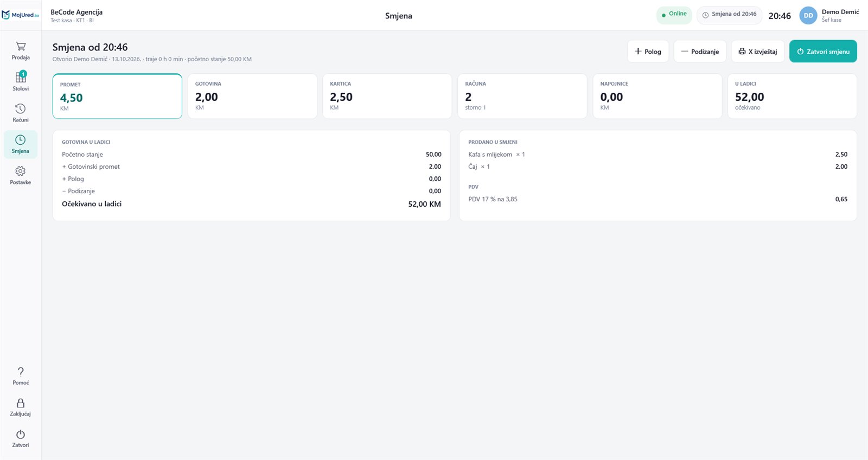Click the Zaključaj padlock icon
The width and height of the screenshot is (868, 460).
click(x=21, y=403)
